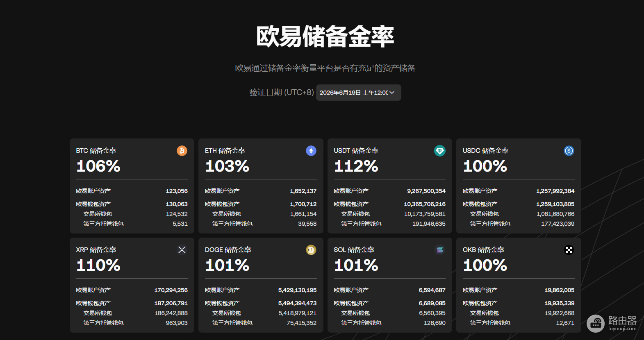The width and height of the screenshot is (644, 340).
Task: Click the XRP 储备金率 title
Action: click(x=96, y=250)
